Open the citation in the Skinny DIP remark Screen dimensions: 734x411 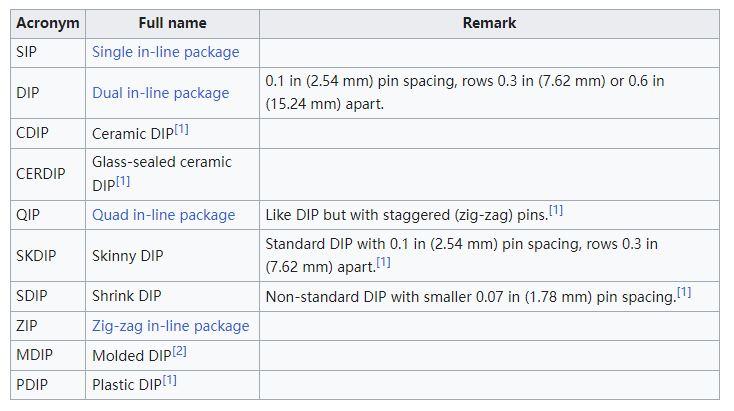[383, 263]
